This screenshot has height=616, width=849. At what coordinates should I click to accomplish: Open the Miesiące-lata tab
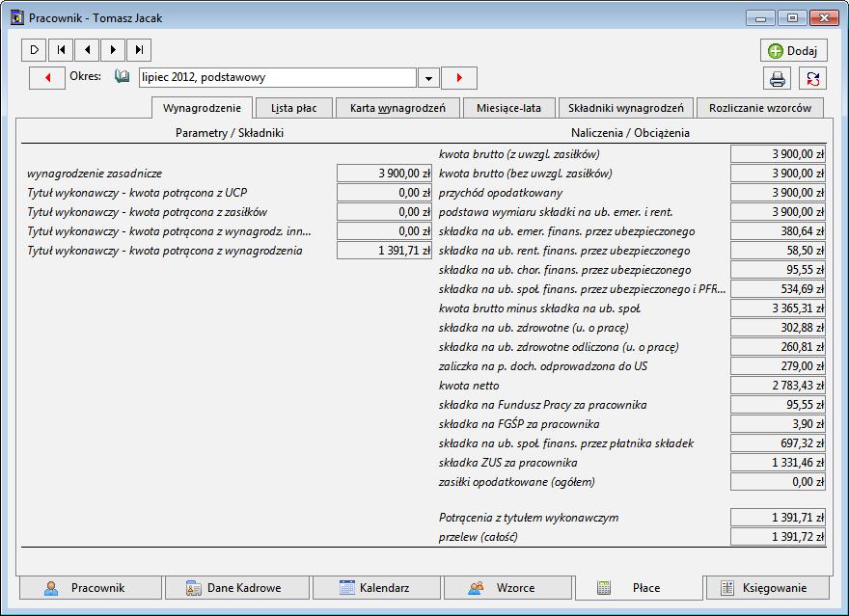click(509, 108)
